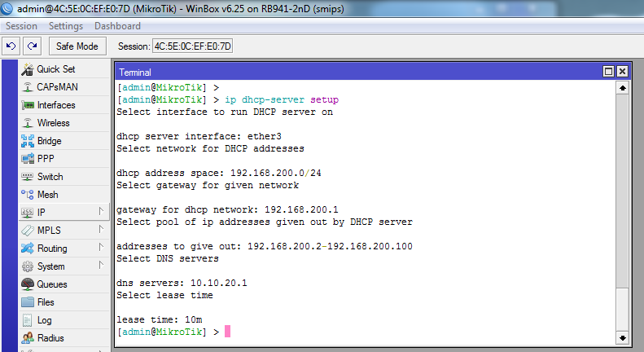The height and width of the screenshot is (352, 644).
Task: Expand the System submenu arrow
Action: click(101, 266)
